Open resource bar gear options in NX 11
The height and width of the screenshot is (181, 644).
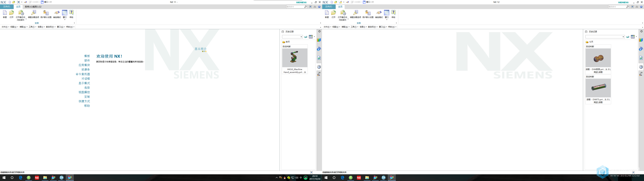[x=319, y=31]
